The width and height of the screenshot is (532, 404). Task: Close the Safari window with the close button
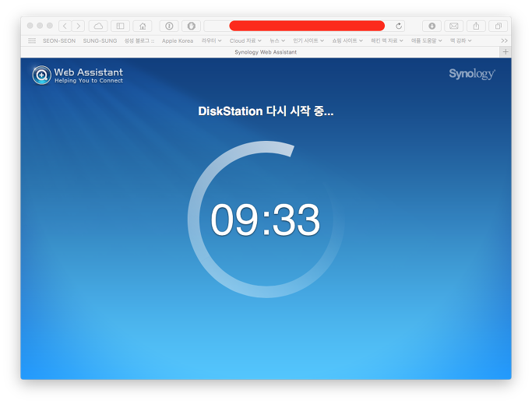pos(30,26)
